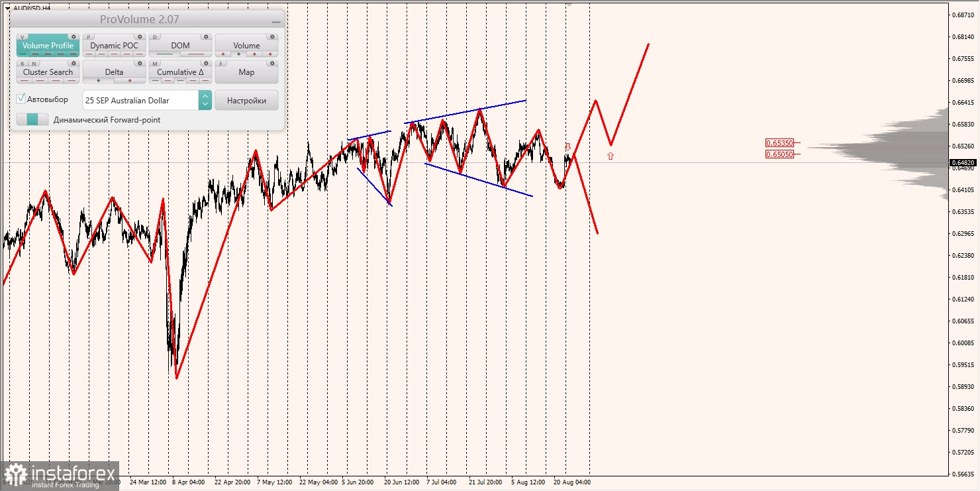Viewport: 980px width, 491px height.
Task: Click the N hotkey tag on Cluster Search
Action: (x=34, y=64)
